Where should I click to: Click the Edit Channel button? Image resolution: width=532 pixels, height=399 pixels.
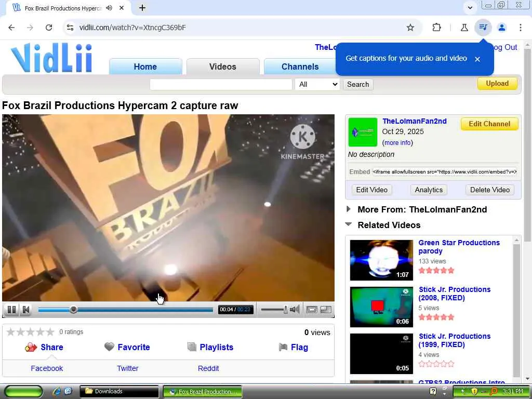(x=489, y=124)
